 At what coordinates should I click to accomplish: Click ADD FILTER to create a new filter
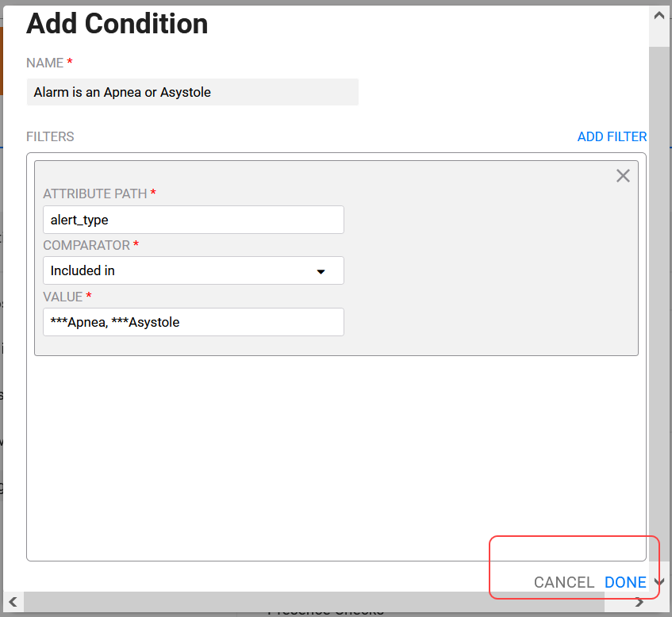(x=612, y=136)
